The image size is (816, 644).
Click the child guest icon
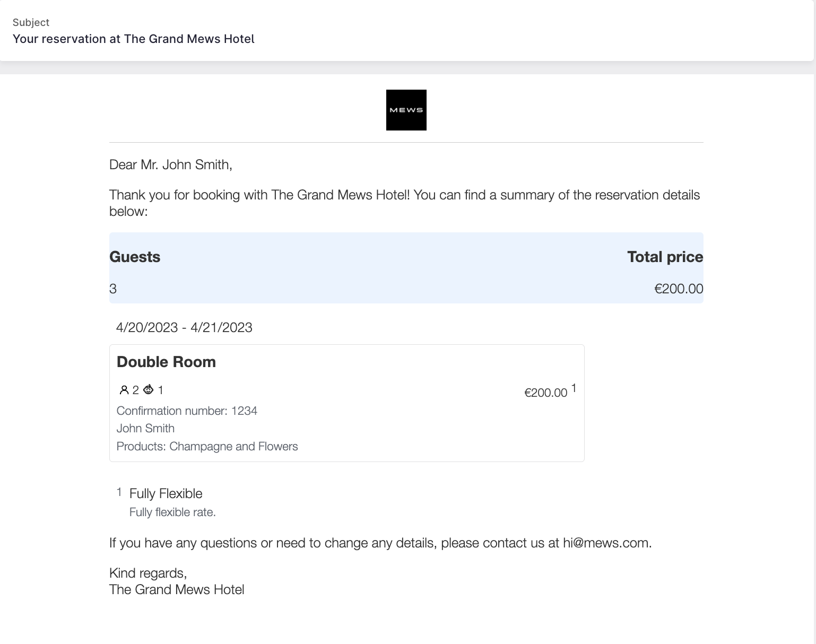(149, 390)
